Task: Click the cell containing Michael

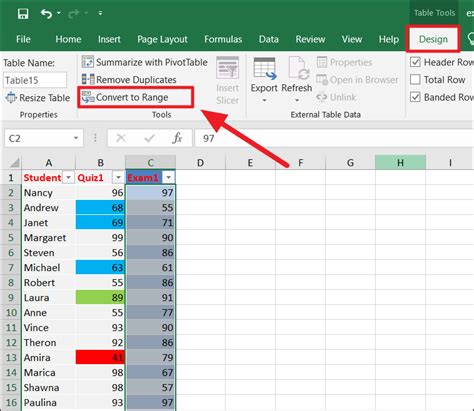Action: 49,268
